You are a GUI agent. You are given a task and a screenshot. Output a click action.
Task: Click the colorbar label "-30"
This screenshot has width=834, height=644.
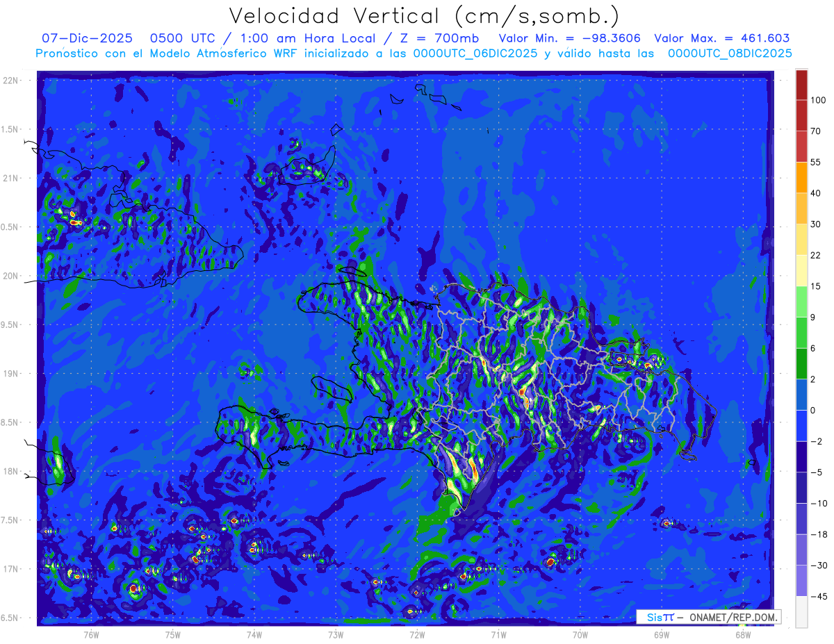click(818, 565)
